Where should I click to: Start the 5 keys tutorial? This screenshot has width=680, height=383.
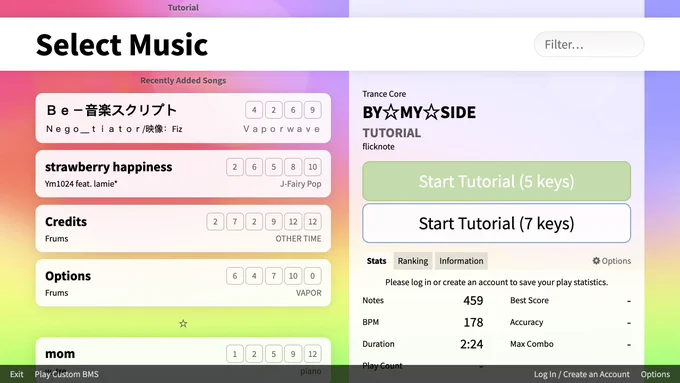[x=497, y=181]
